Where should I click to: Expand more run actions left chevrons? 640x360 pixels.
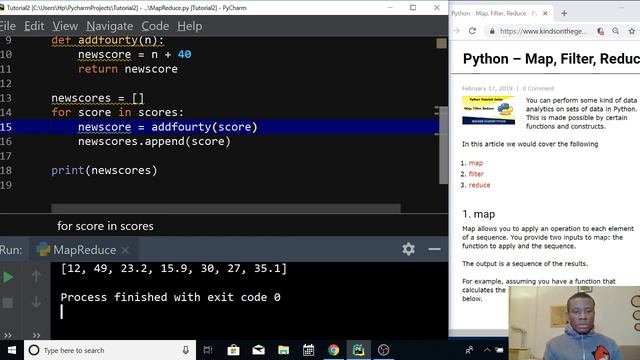point(8,336)
